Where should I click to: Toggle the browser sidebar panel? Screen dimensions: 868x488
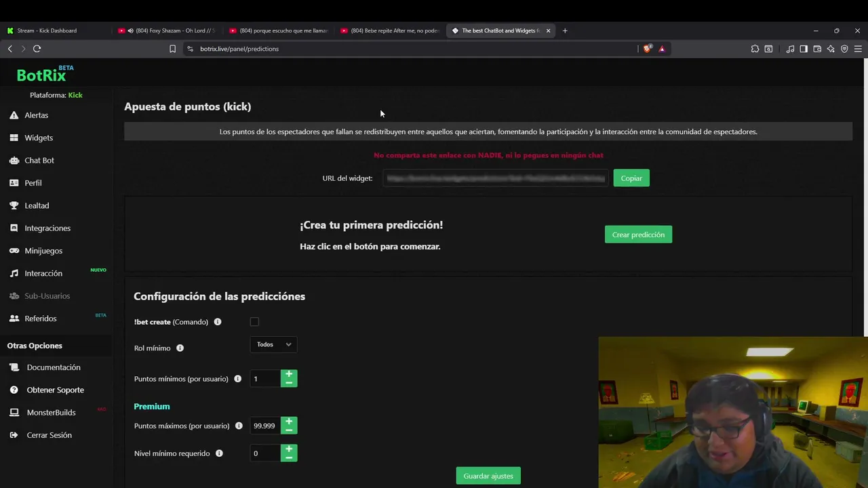[x=804, y=49]
